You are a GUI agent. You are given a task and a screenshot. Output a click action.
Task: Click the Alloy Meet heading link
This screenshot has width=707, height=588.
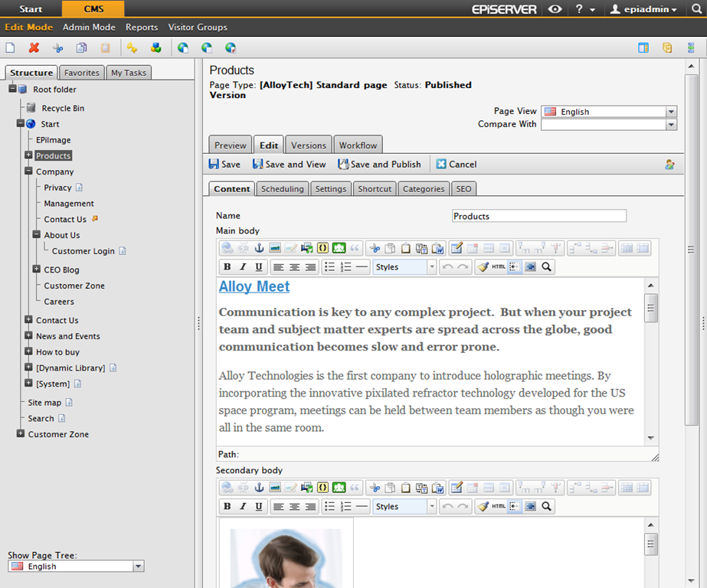(x=254, y=286)
